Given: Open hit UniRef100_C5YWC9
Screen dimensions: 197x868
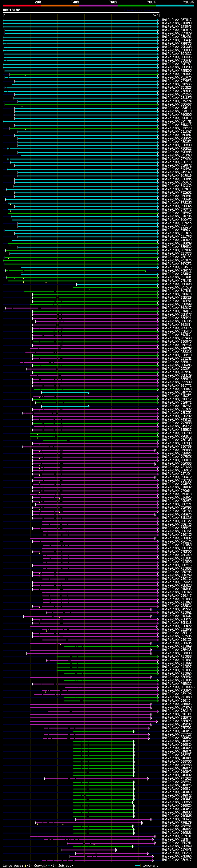Looking at the screenshot, I should pyautogui.click(x=176, y=33).
